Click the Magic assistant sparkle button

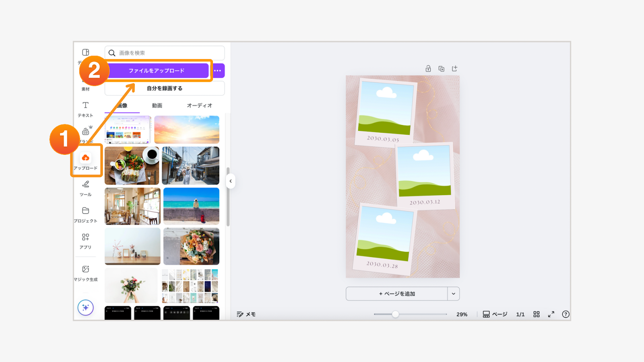click(86, 307)
